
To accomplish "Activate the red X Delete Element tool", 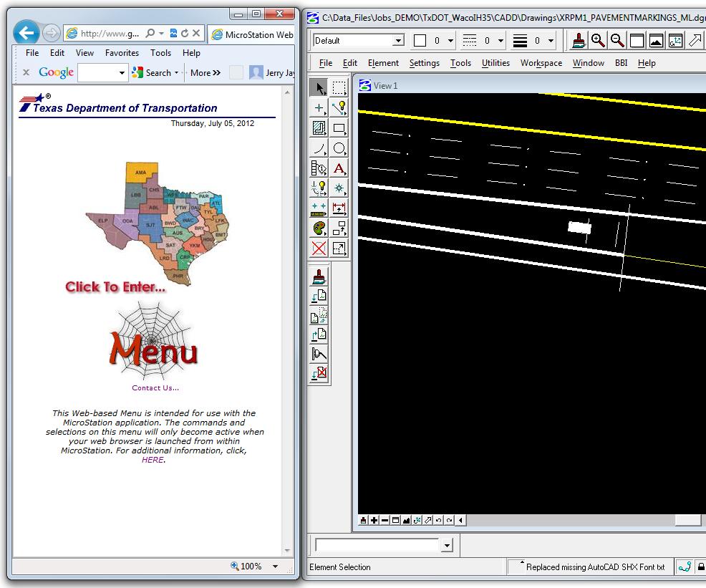I will click(319, 248).
